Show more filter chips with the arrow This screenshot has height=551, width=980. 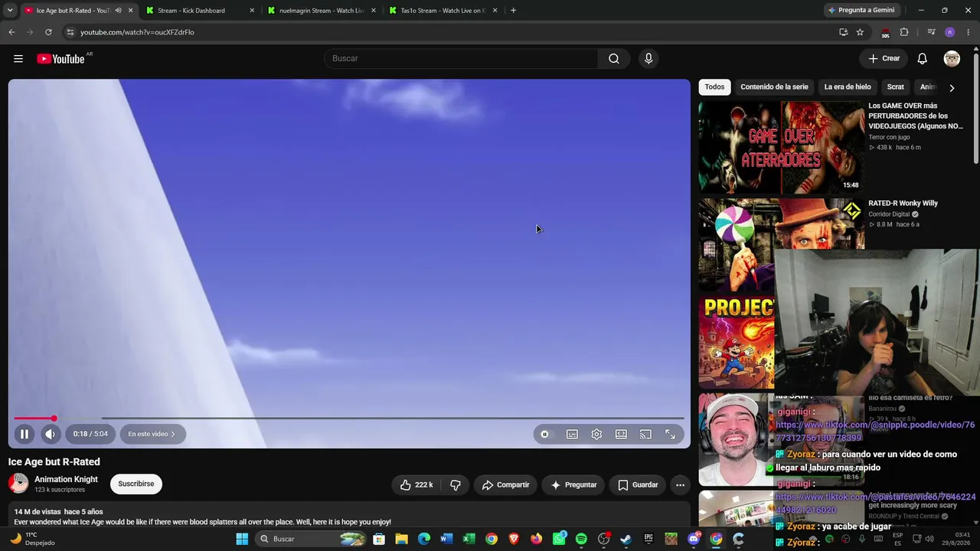click(x=952, y=88)
